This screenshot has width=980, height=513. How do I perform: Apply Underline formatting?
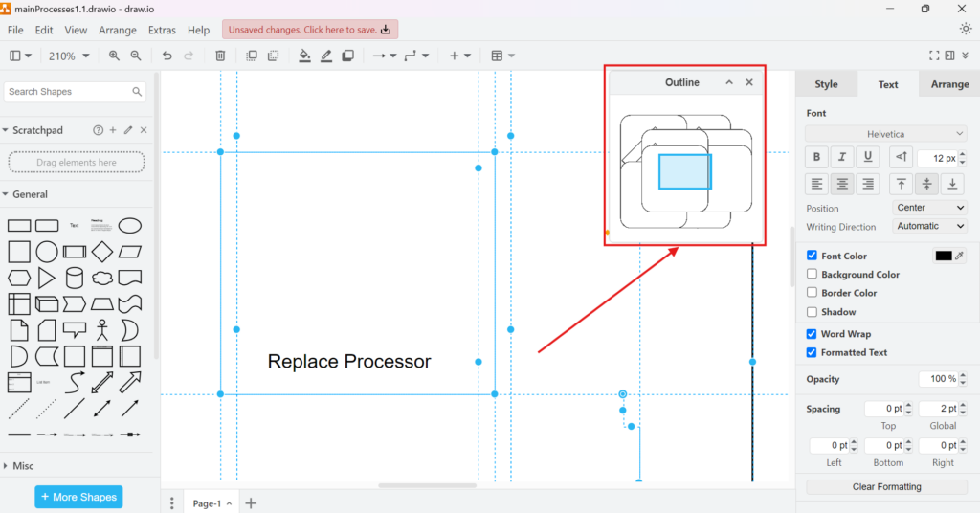(867, 157)
